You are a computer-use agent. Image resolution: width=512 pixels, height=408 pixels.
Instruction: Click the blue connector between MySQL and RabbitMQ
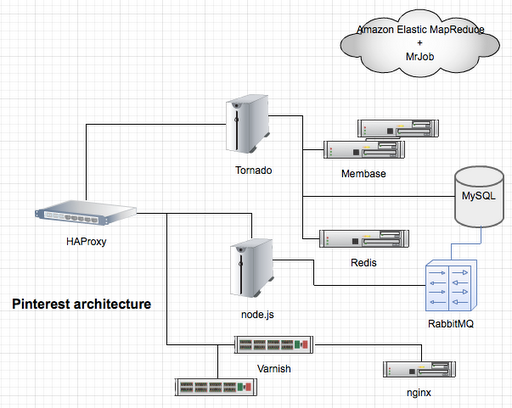467,244
